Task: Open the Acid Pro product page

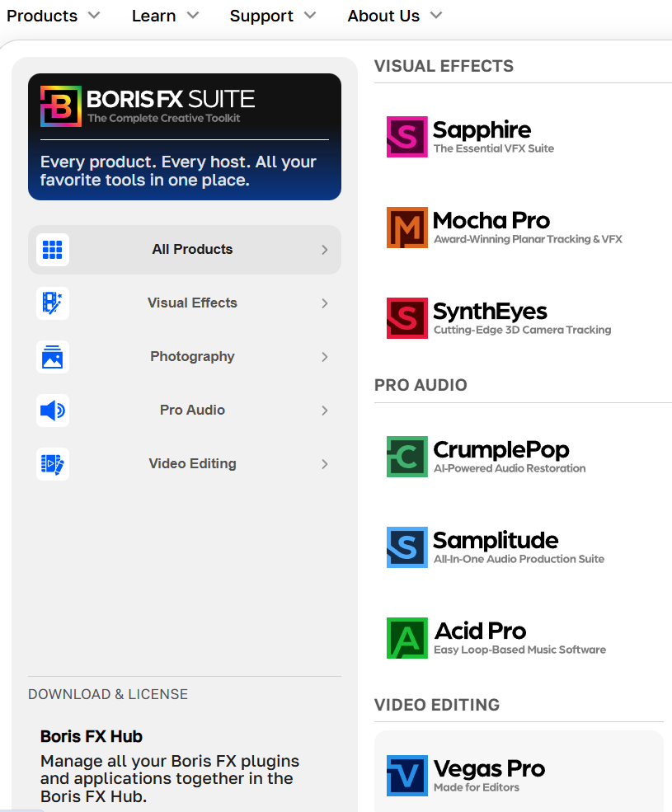Action: [496, 638]
